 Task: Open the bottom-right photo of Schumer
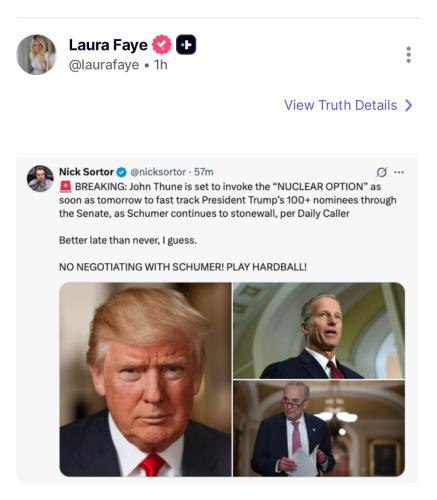click(319, 429)
